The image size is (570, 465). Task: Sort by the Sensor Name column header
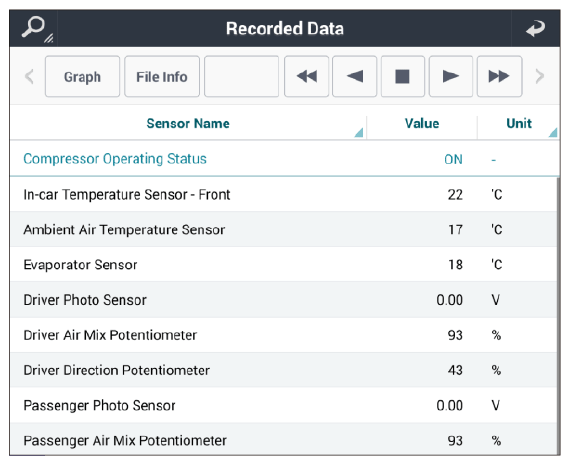tap(188, 123)
